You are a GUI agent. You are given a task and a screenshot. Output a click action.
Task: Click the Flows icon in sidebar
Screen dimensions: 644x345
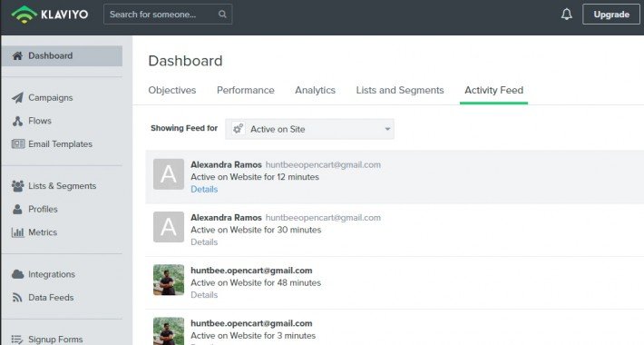17,121
